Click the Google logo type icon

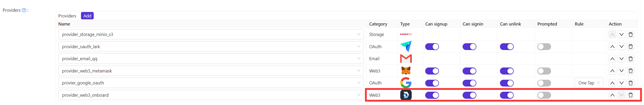coord(406,83)
